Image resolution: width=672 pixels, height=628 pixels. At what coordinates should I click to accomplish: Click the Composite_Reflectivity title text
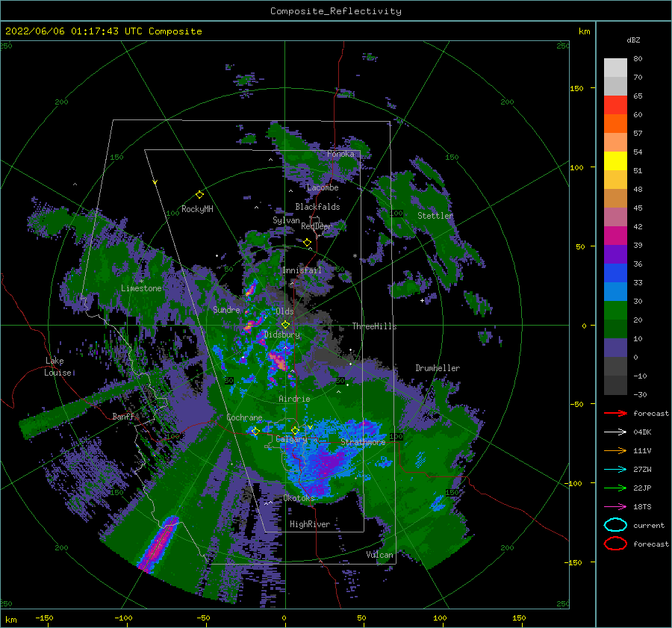click(336, 11)
